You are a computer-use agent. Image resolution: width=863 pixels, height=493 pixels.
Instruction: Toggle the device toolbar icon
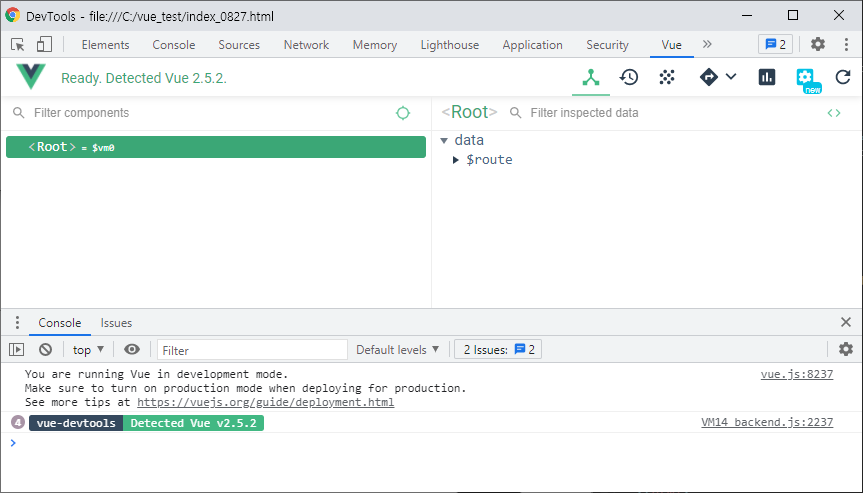[44, 45]
